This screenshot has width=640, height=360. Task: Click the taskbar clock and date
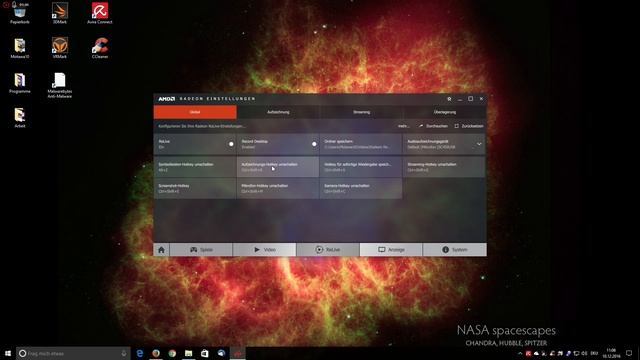(x=611, y=353)
